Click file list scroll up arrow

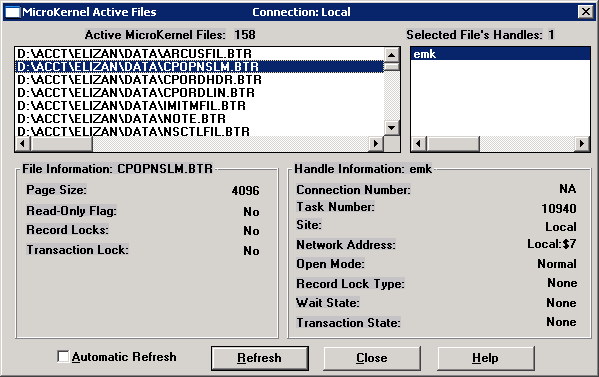click(392, 55)
